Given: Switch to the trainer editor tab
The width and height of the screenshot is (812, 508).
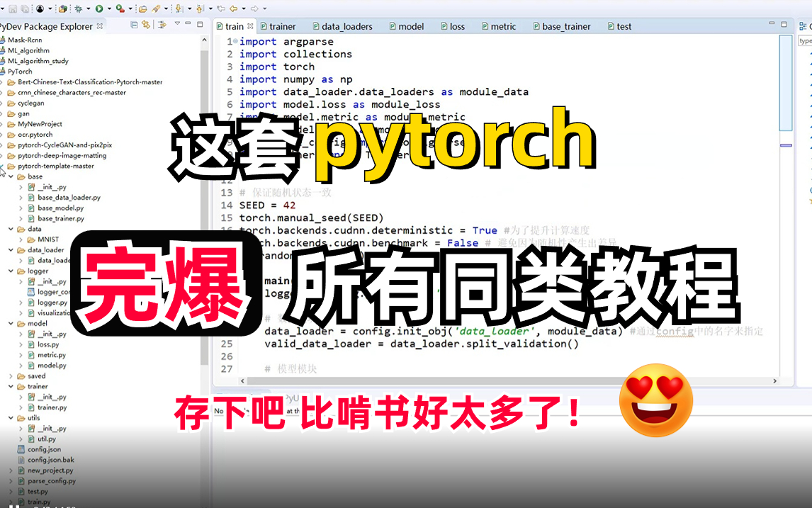Looking at the screenshot, I should tap(278, 26).
